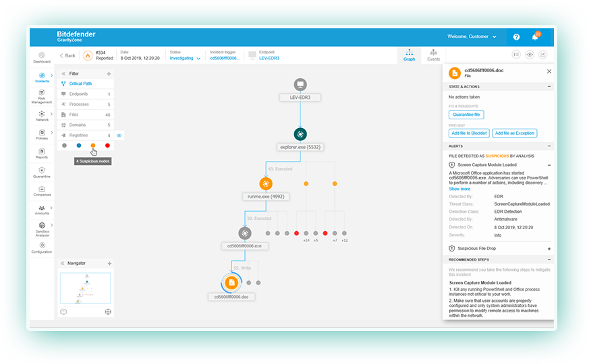Viewport: 589px width, 364px height.
Task: Open the Sandbox Analyzer page
Action: [42, 229]
